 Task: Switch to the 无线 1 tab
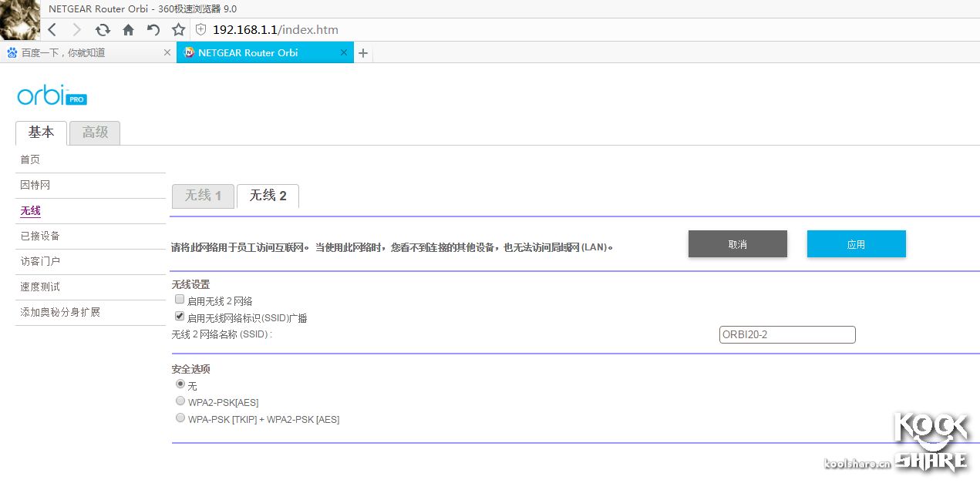pyautogui.click(x=203, y=196)
